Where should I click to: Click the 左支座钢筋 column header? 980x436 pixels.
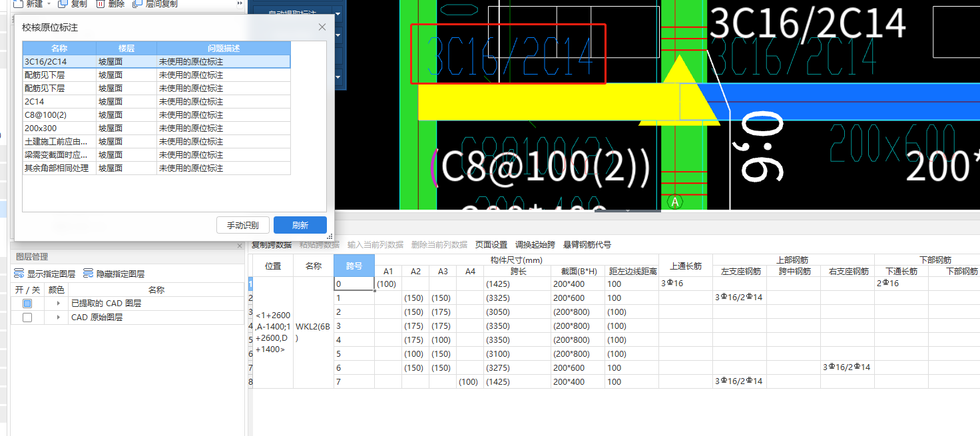(740, 272)
